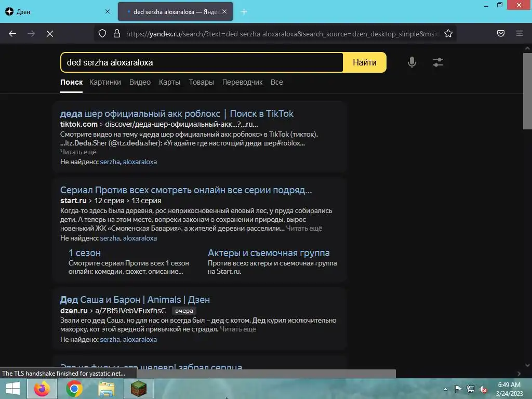
Task: Start voice search with the microphone
Action: (x=412, y=62)
